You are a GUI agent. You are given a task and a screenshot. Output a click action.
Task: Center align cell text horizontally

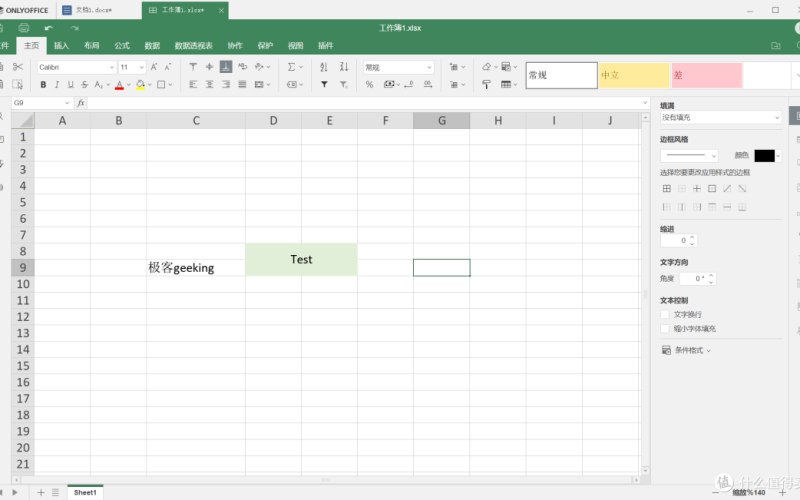pyautogui.click(x=210, y=85)
